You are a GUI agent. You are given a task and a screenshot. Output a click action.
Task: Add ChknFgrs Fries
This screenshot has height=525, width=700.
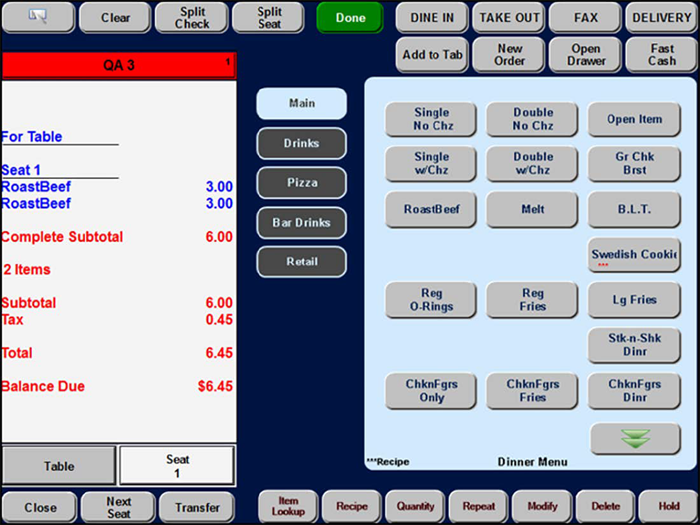tap(532, 391)
